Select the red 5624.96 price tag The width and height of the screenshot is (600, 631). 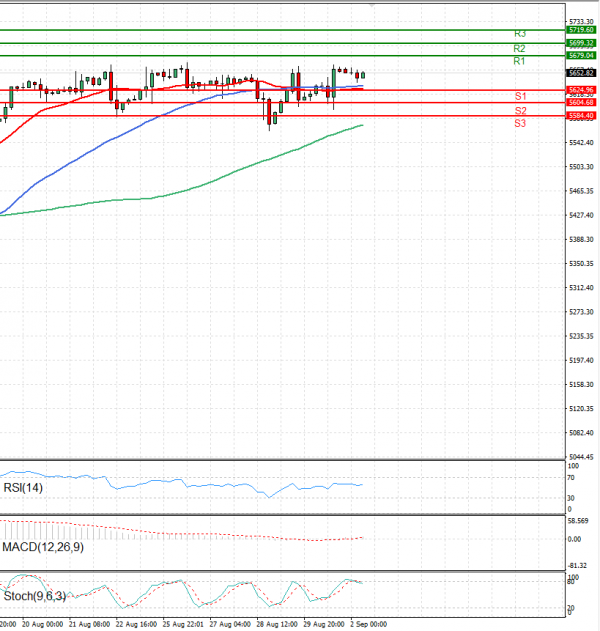(581, 90)
